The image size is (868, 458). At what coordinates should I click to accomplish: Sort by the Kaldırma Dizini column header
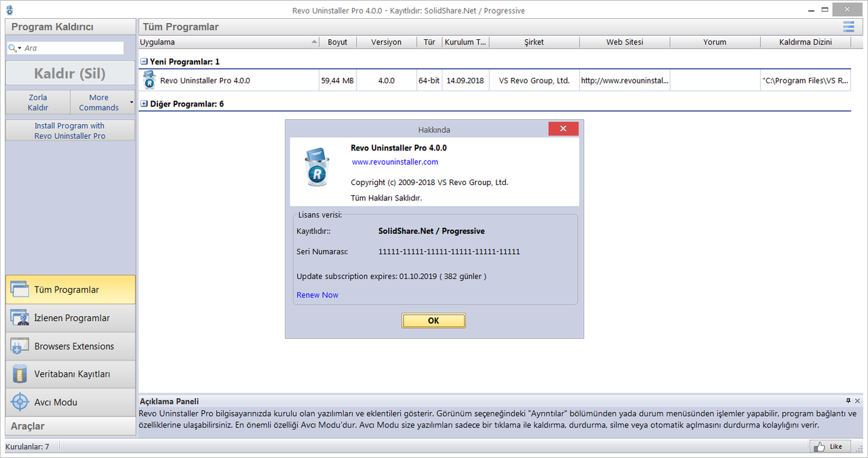806,42
